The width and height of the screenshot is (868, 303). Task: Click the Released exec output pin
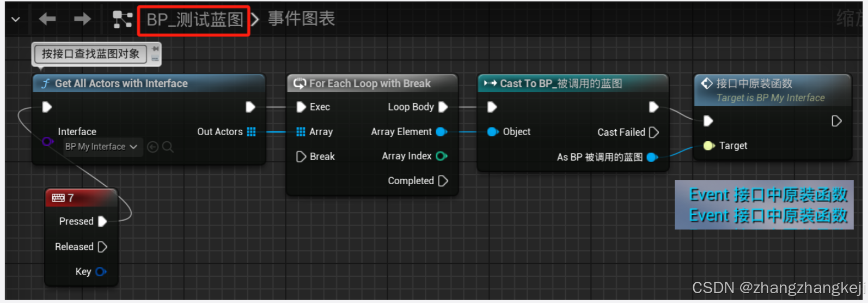click(x=102, y=247)
